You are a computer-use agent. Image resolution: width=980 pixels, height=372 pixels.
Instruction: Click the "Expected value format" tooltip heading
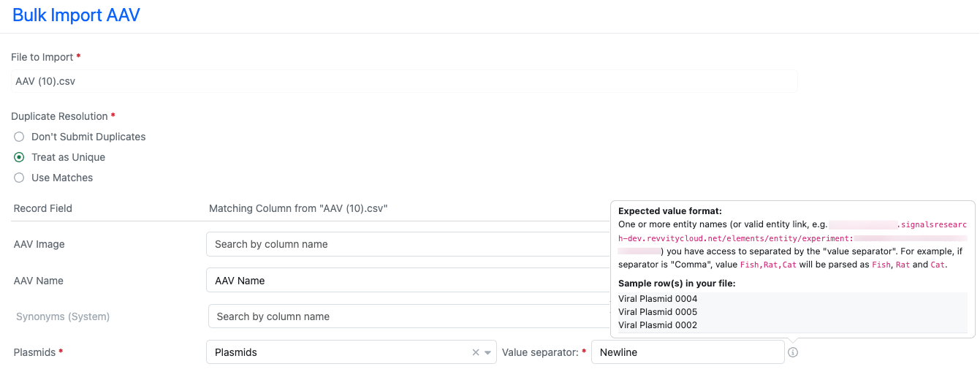coord(669,211)
